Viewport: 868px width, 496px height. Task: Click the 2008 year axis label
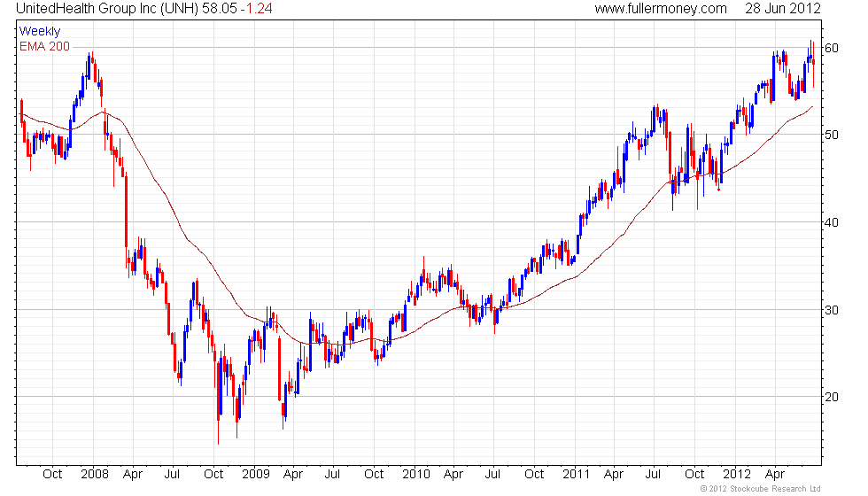click(95, 474)
